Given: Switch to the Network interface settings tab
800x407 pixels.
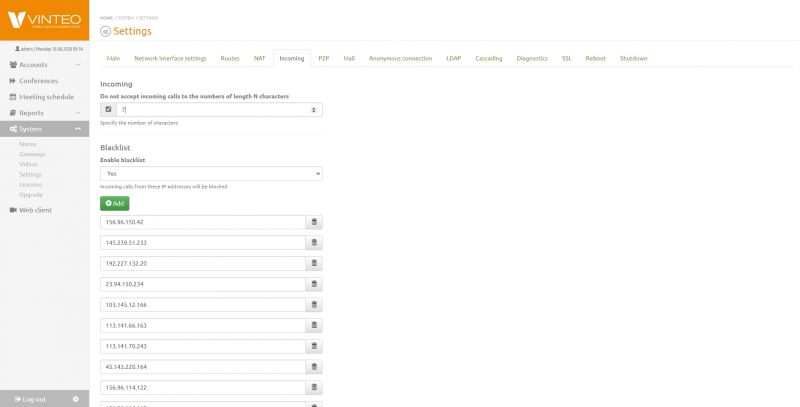Looking at the screenshot, I should (170, 59).
